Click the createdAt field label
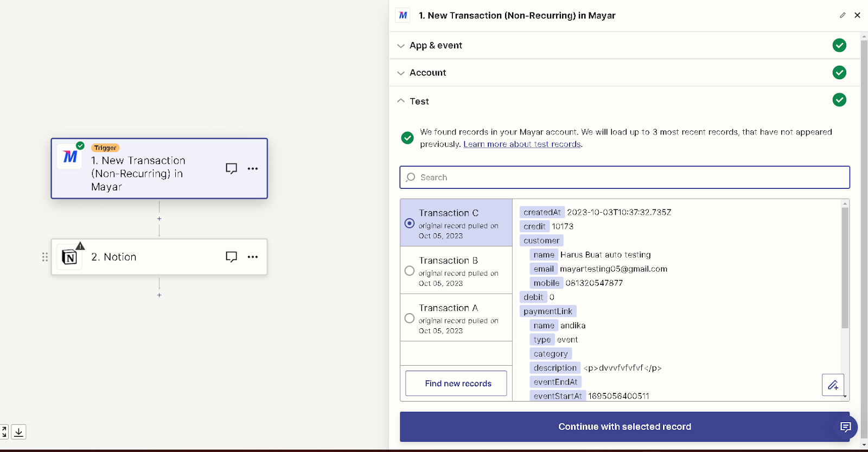Image resolution: width=868 pixels, height=452 pixels. point(542,212)
